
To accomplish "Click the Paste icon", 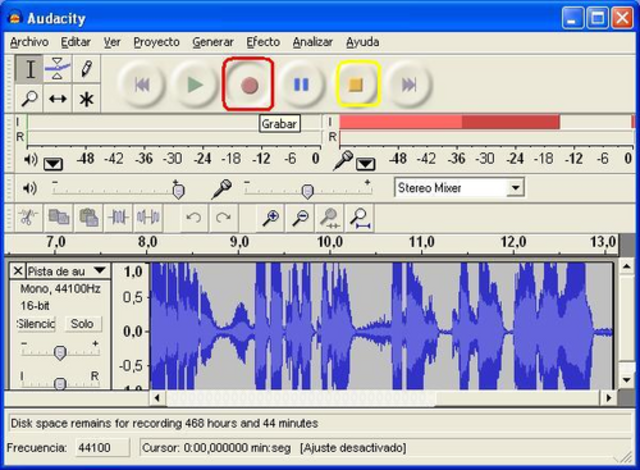I will (89, 217).
